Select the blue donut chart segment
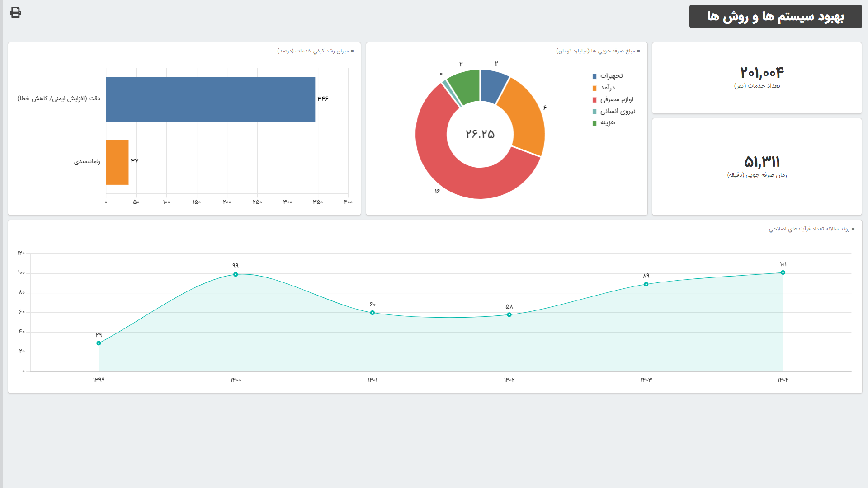 [493, 85]
